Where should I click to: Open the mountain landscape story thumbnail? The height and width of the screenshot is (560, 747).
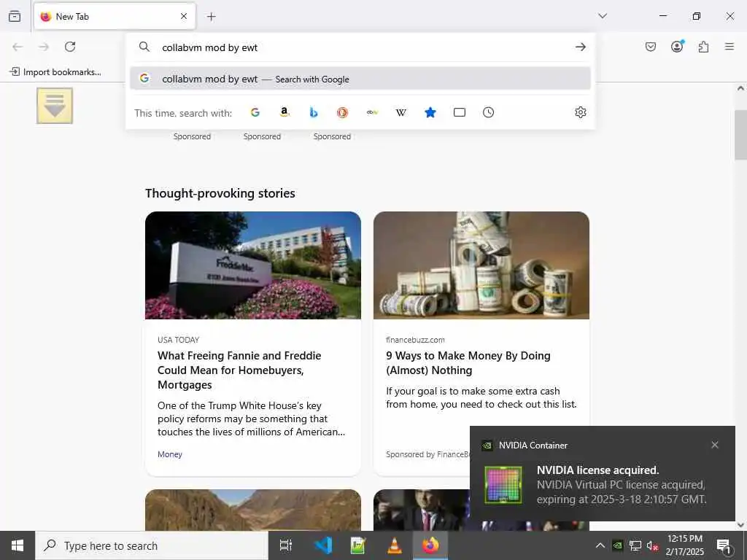coord(253,510)
